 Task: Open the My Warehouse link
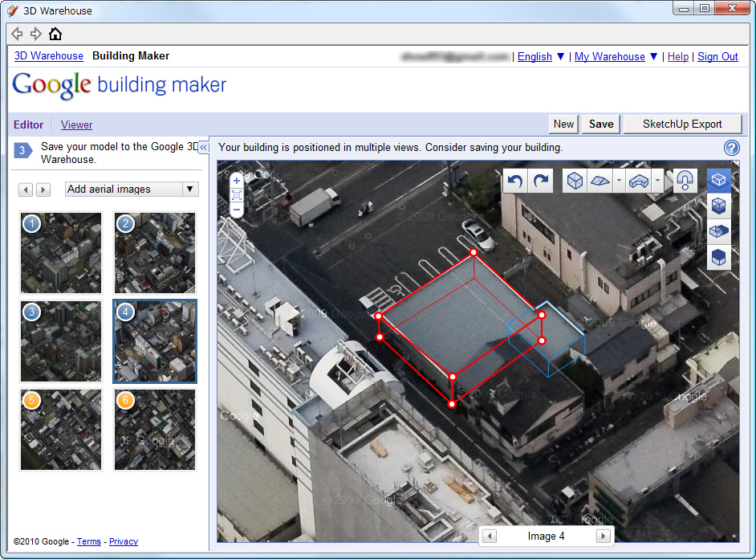click(x=610, y=56)
